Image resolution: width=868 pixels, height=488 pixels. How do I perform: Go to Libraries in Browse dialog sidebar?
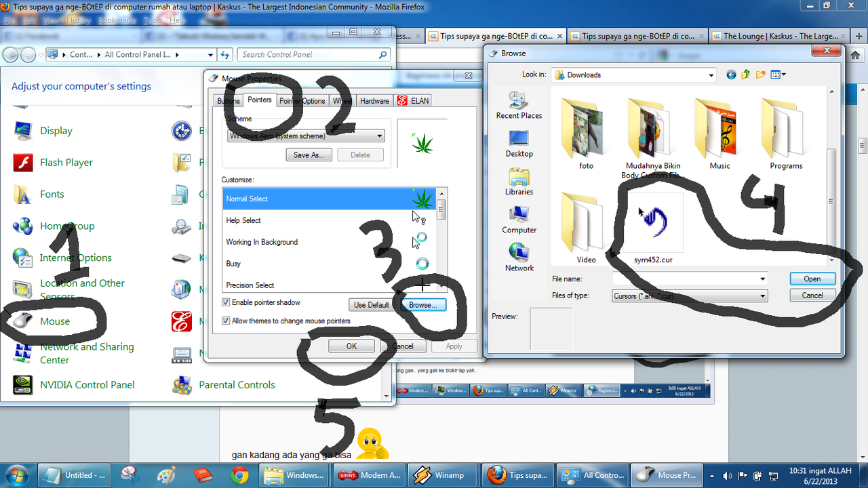pyautogui.click(x=519, y=182)
